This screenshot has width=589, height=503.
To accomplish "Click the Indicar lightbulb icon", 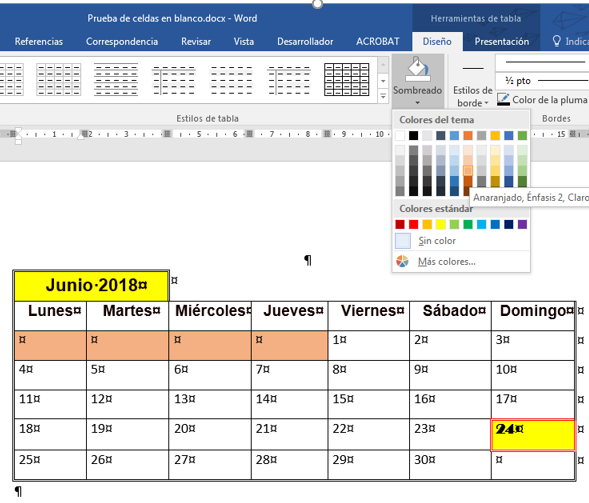I will (557, 41).
